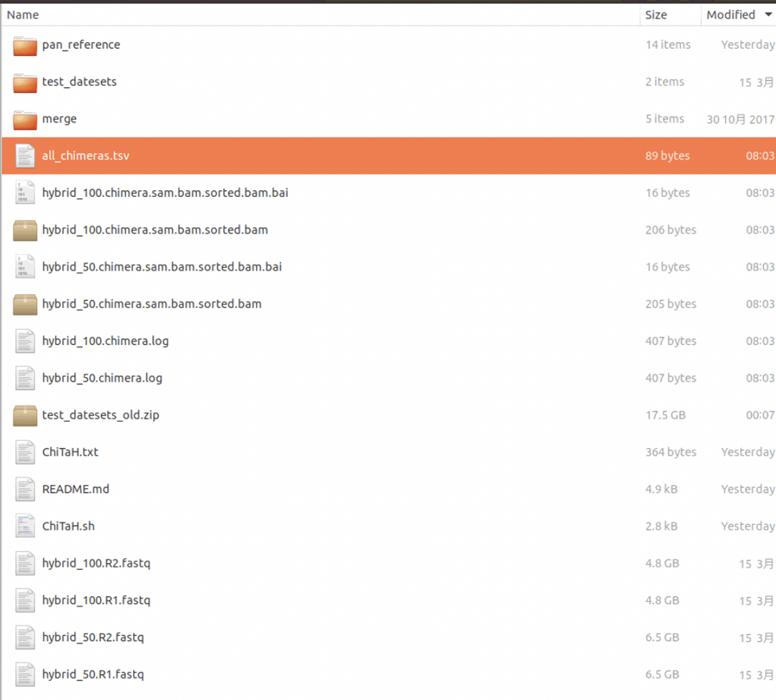Click the hybrid_50.chimera.sam.bam.sorted.bam.bai binary file icon
This screenshot has height=700, width=776.
25,267
